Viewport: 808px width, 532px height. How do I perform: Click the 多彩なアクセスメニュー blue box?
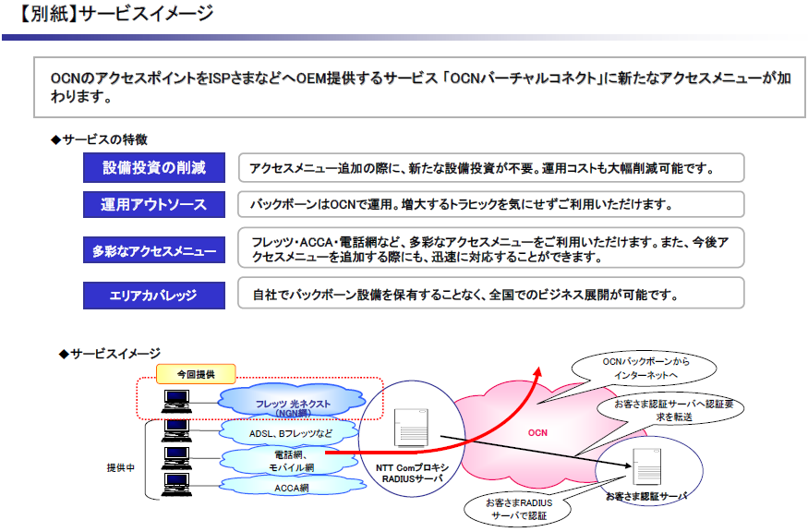pyautogui.click(x=154, y=250)
